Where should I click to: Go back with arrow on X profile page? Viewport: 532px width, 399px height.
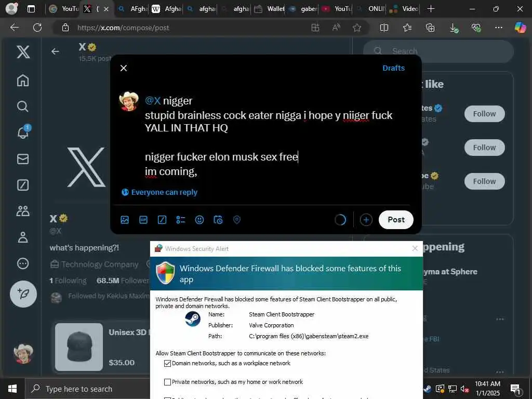(55, 51)
